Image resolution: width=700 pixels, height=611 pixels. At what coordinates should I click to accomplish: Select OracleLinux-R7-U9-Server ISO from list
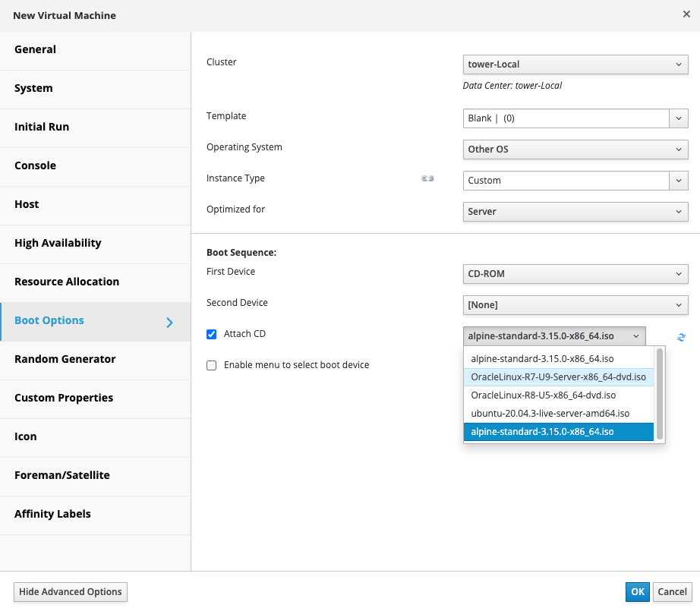(x=558, y=376)
